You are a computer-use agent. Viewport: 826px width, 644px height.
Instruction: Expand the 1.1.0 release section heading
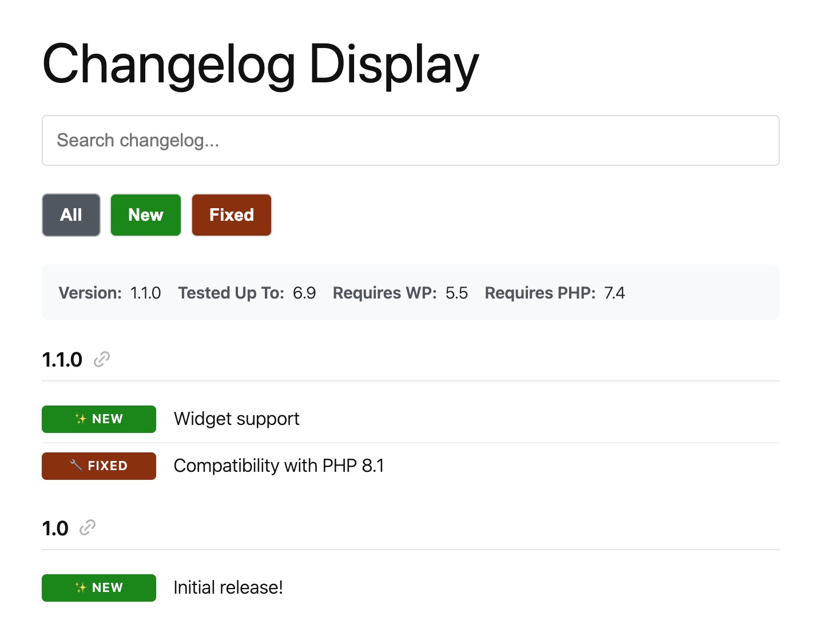pos(62,359)
